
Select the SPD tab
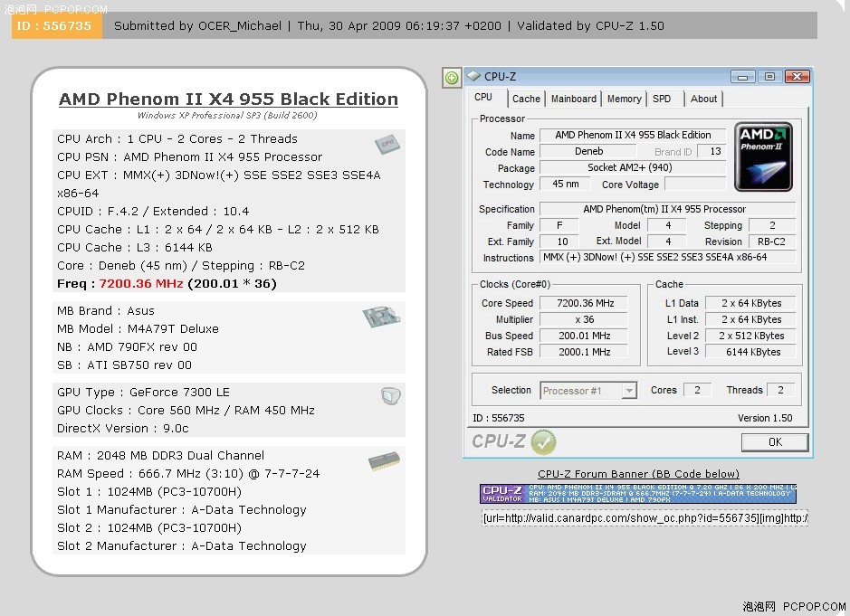[x=662, y=99]
